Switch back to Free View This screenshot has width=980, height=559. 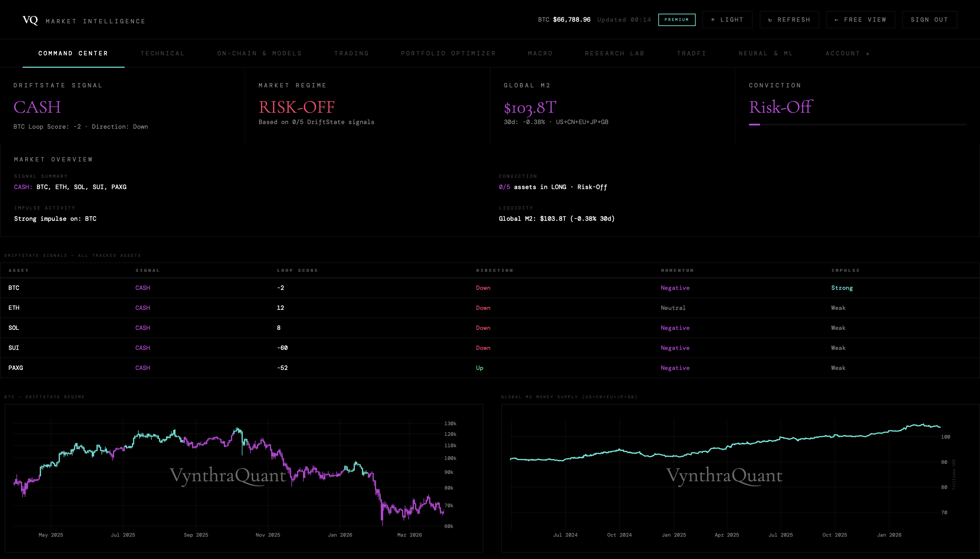coord(860,20)
